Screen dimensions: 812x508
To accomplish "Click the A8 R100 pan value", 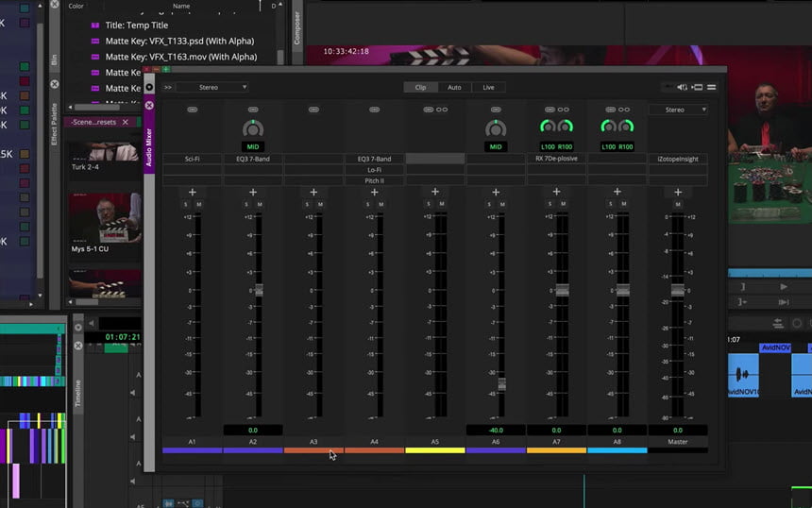I will tap(626, 146).
